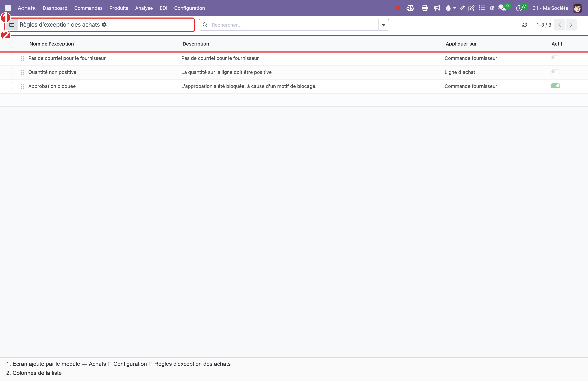This screenshot has height=381, width=588.
Task: Click the QR code icon
Action: pyautogui.click(x=492, y=8)
